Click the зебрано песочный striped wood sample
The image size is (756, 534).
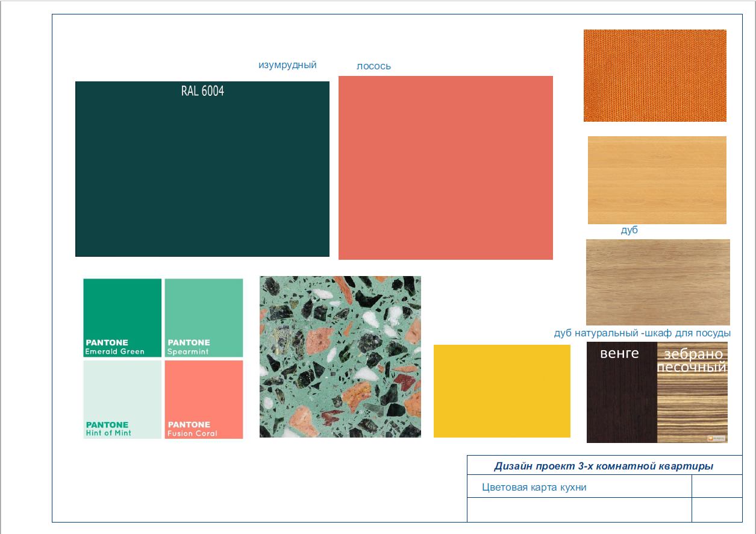click(x=692, y=404)
